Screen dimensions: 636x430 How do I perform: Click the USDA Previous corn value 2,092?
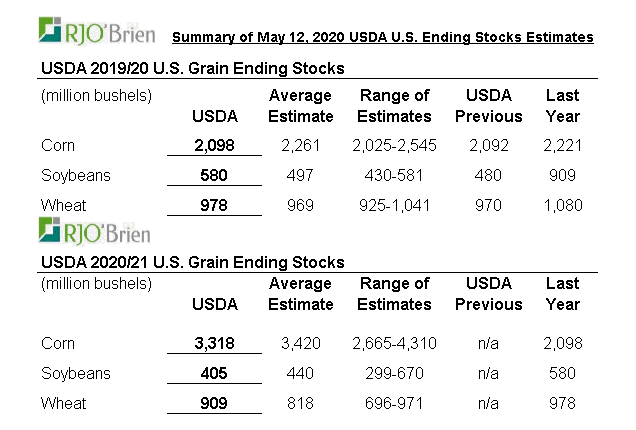tap(489, 146)
